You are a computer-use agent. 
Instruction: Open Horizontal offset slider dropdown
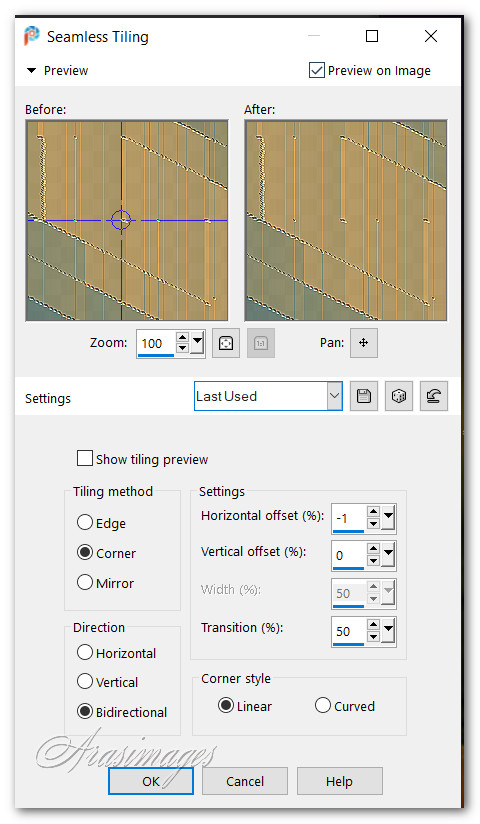point(389,518)
